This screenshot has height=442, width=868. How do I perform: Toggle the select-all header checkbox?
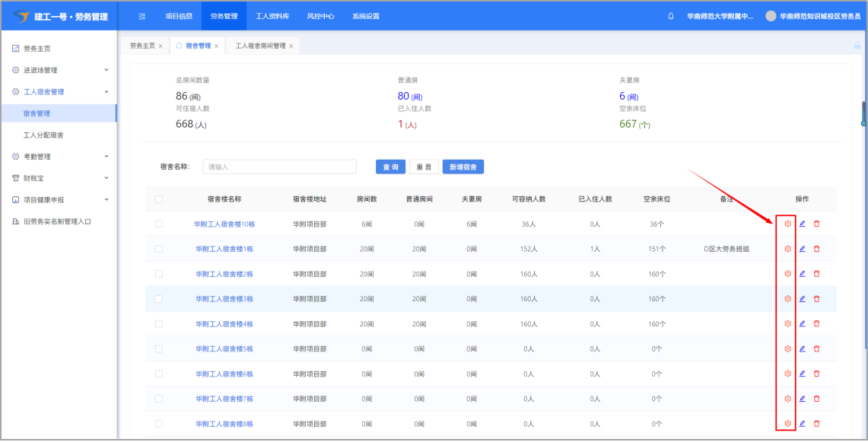[x=158, y=199]
